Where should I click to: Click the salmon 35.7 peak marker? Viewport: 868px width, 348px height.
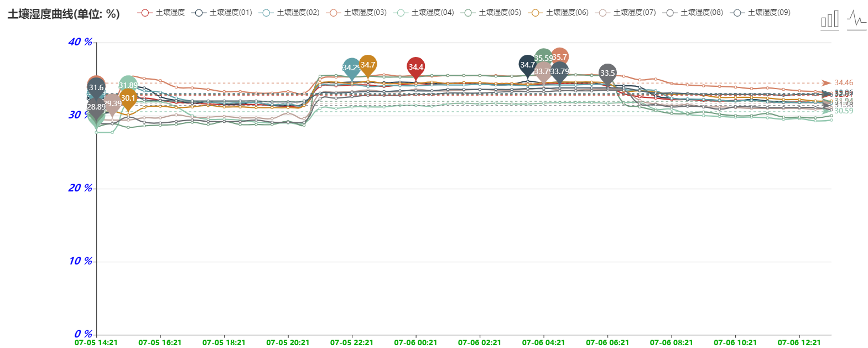(560, 56)
